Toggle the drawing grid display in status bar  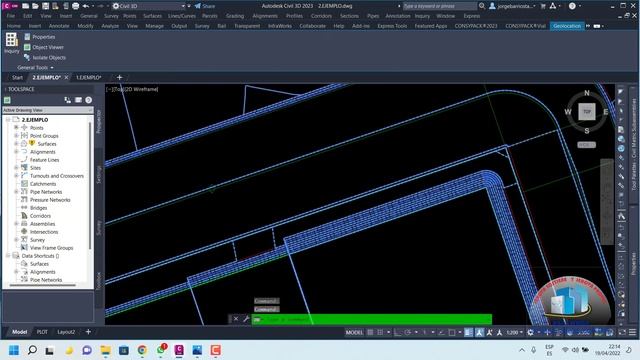click(370, 332)
